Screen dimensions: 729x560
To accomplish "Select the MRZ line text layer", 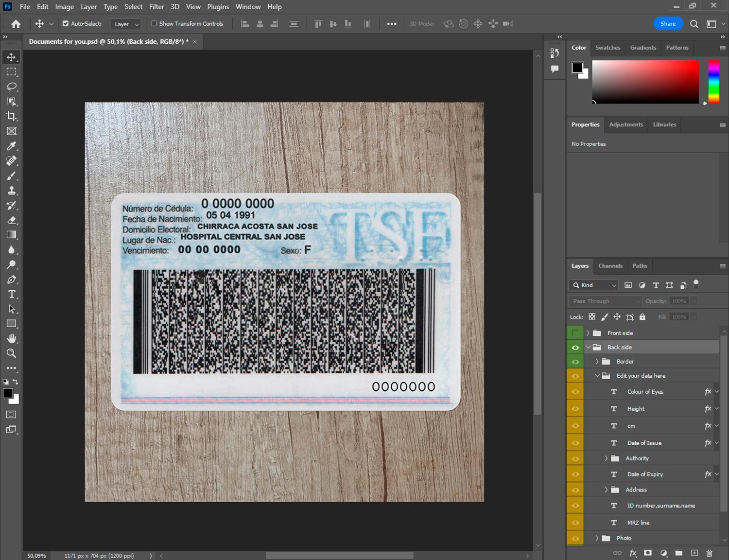I will 638,523.
